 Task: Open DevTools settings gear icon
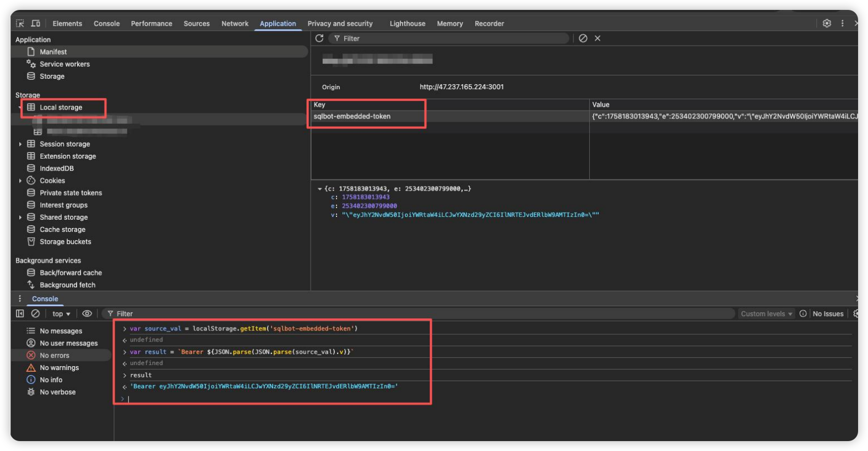click(x=827, y=23)
